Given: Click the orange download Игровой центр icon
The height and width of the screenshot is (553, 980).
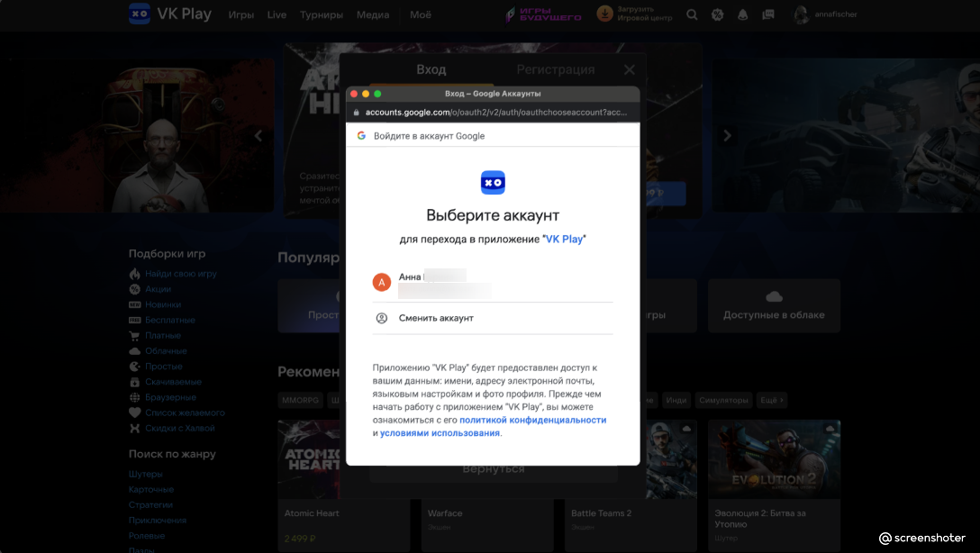Looking at the screenshot, I should (604, 14).
